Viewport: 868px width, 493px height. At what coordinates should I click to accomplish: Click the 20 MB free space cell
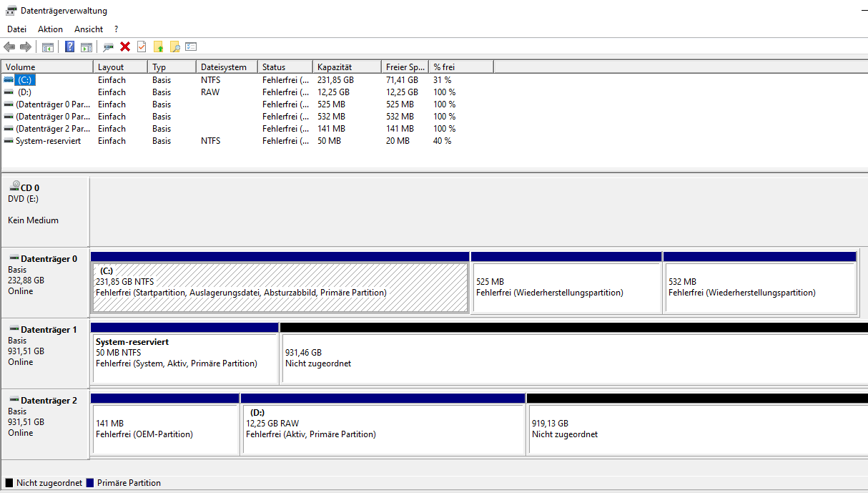pos(398,140)
